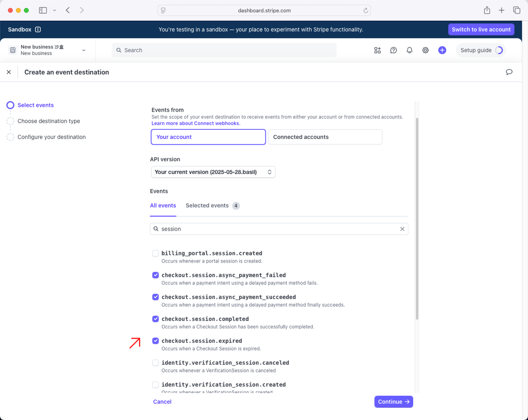Open the Setup guide button
Image resolution: width=528 pixels, height=420 pixels.
coord(481,50)
